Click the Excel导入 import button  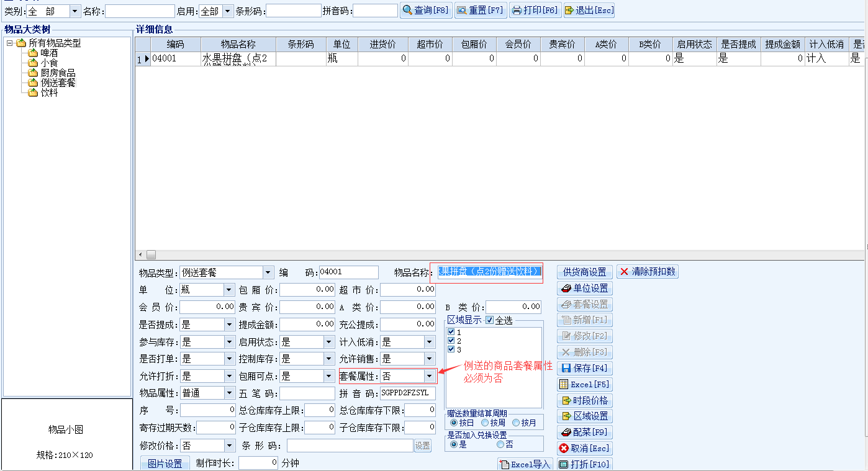(x=525, y=465)
